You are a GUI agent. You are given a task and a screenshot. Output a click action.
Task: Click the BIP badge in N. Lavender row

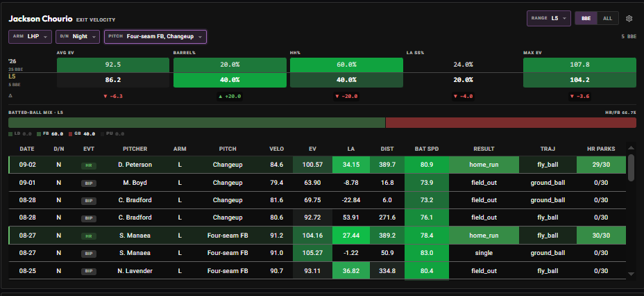point(89,271)
